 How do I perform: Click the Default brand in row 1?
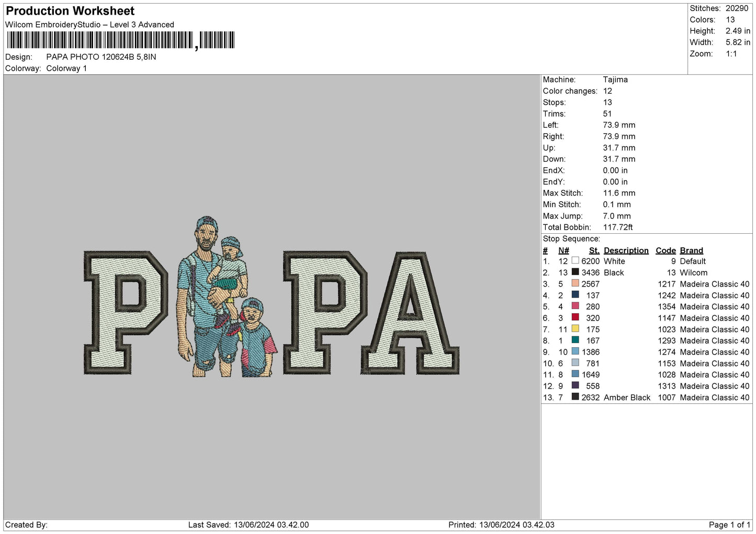[x=693, y=261]
